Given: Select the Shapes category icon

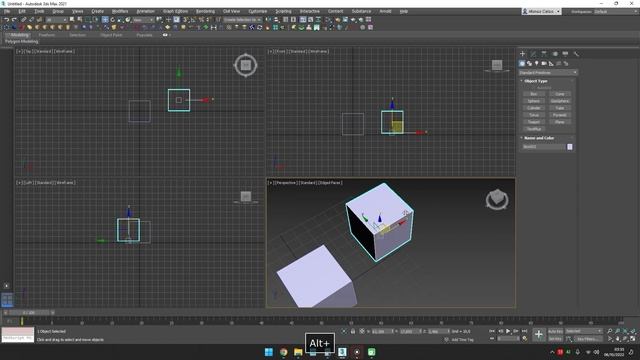Looking at the screenshot, I should click(x=529, y=63).
